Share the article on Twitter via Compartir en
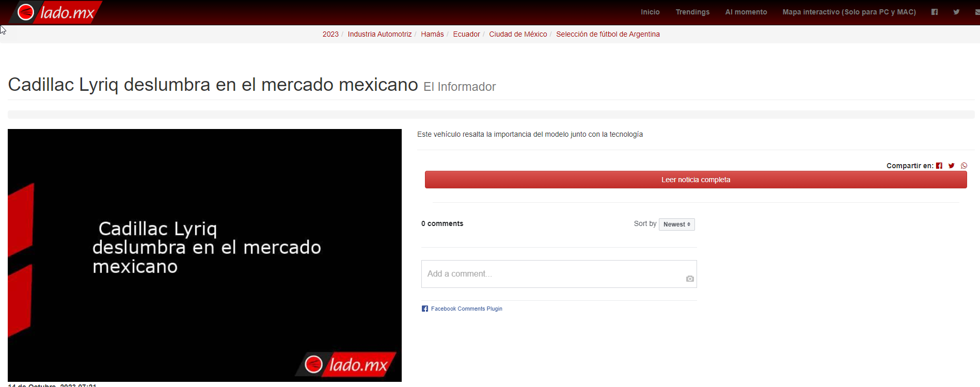 pos(952,166)
